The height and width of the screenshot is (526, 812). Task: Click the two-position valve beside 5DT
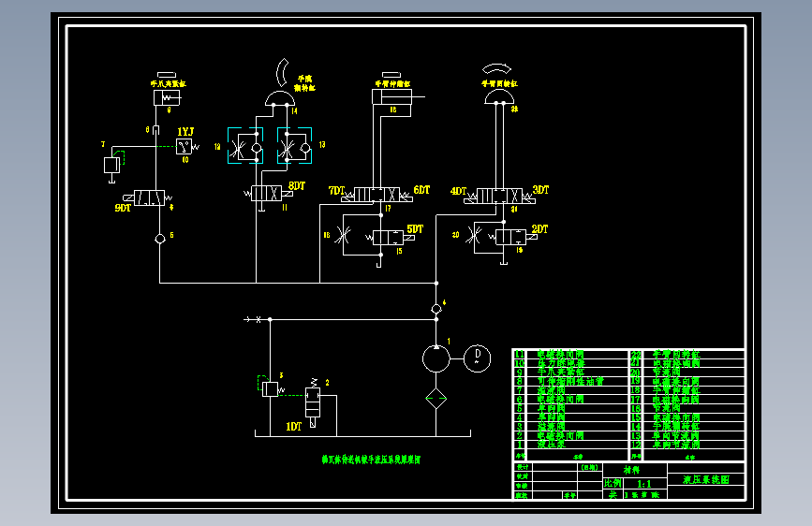390,238
